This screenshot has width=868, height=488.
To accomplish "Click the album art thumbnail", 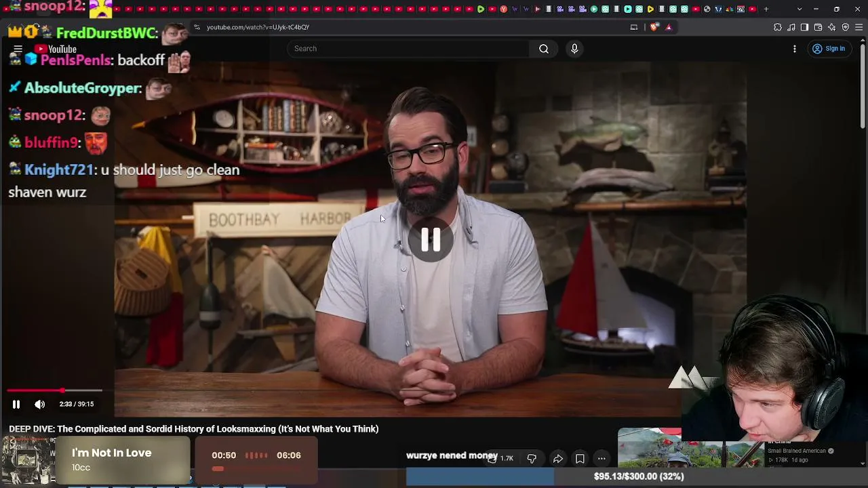I will point(28,461).
